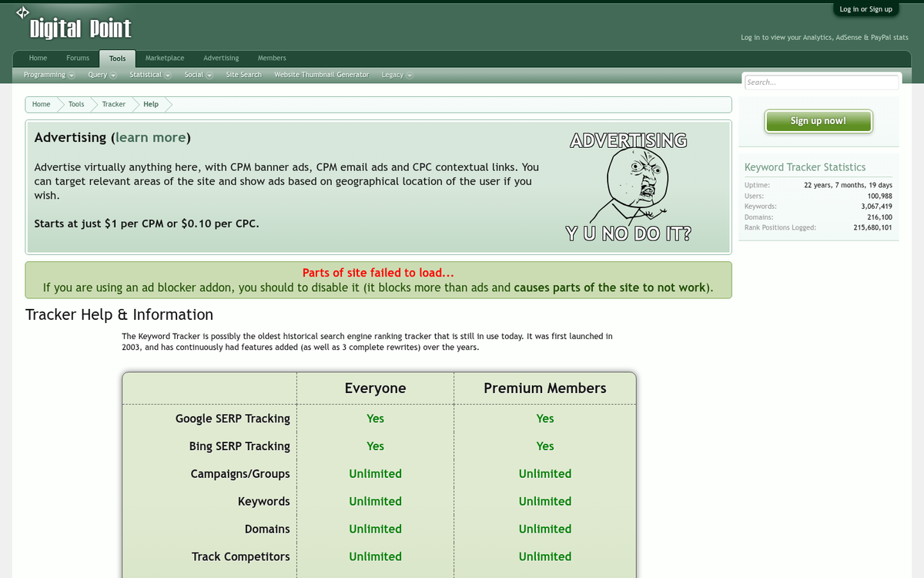This screenshot has width=924, height=578.
Task: Expand the Social dropdown
Action: pyautogui.click(x=198, y=75)
